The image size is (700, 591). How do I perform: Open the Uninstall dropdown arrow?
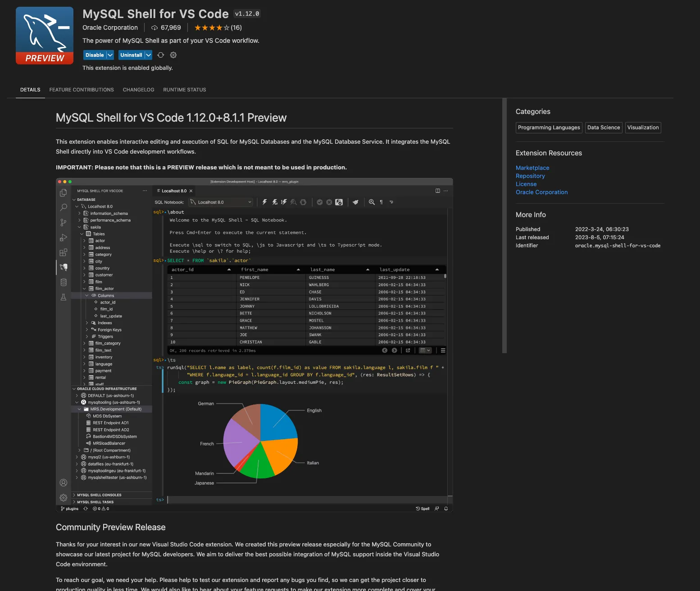pyautogui.click(x=148, y=55)
